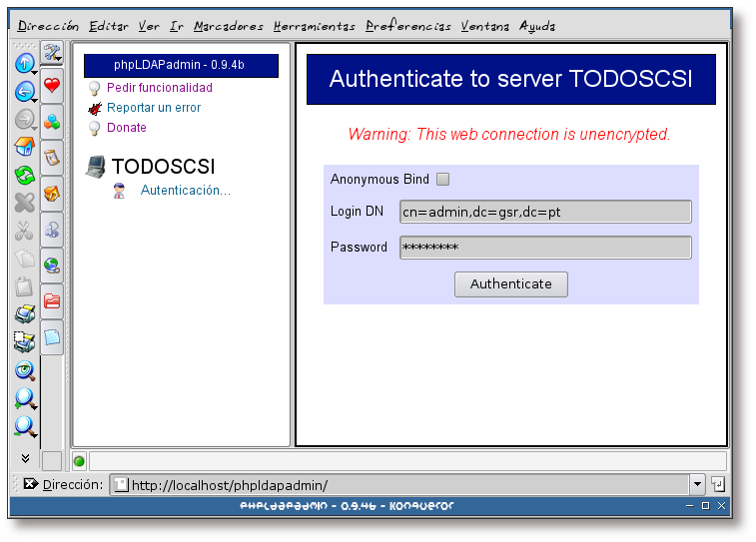This screenshot has height=542, width=756.
Task: Open the Herramientas menu
Action: coord(315,26)
